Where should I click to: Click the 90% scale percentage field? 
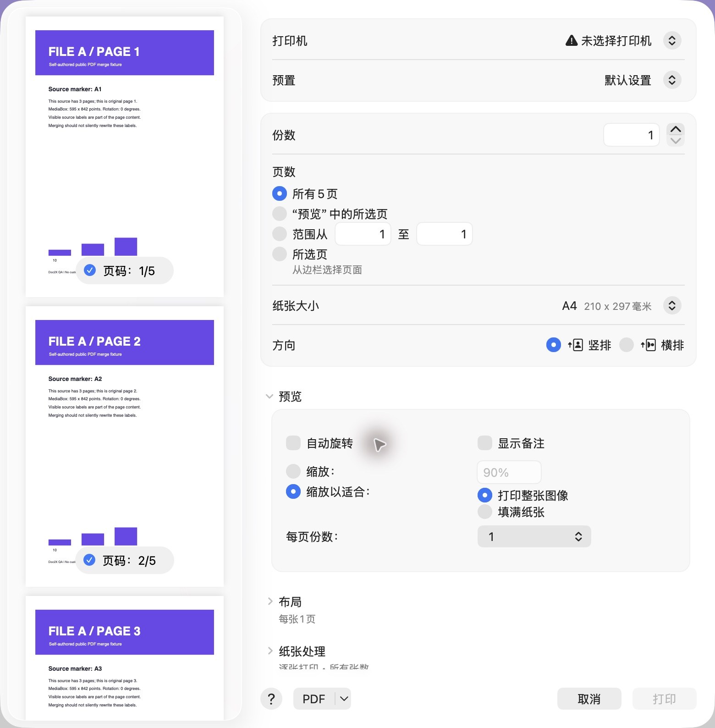pos(509,472)
